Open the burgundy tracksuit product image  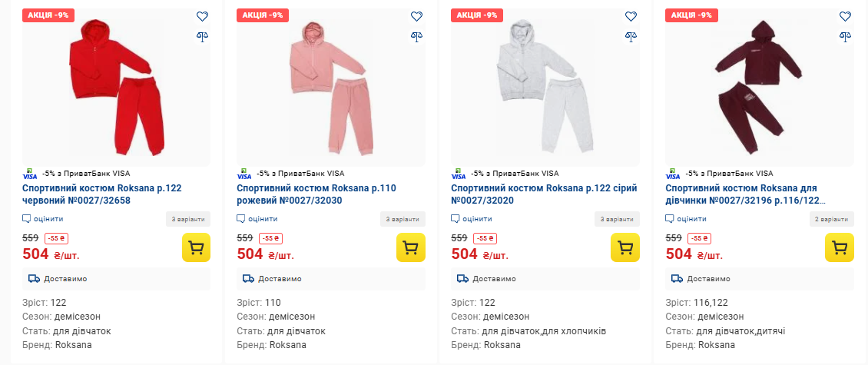click(759, 88)
